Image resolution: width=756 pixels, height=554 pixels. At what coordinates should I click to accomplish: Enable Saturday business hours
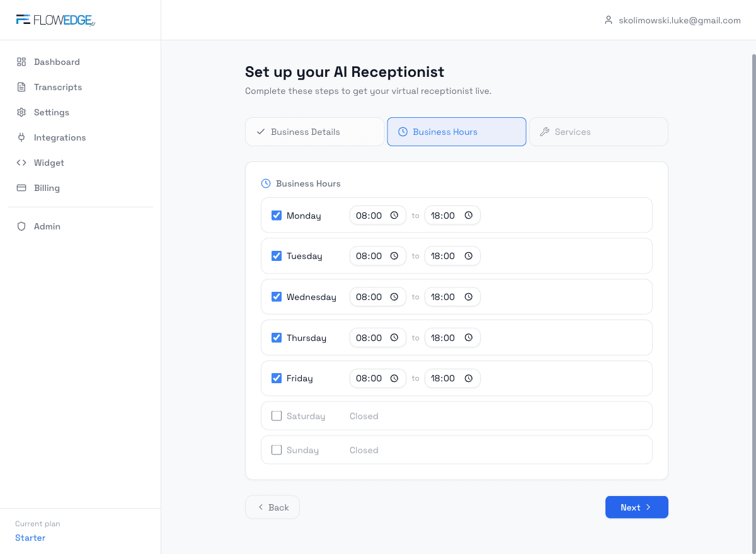click(x=276, y=415)
